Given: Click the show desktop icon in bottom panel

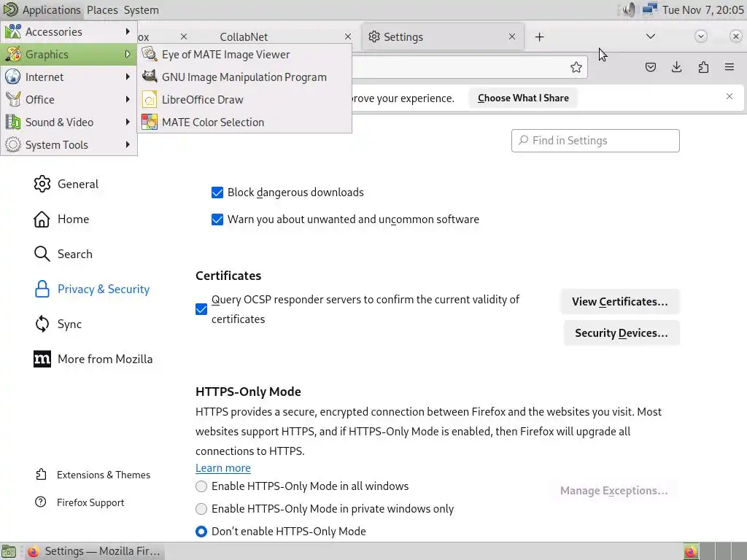Looking at the screenshot, I should coord(9,551).
